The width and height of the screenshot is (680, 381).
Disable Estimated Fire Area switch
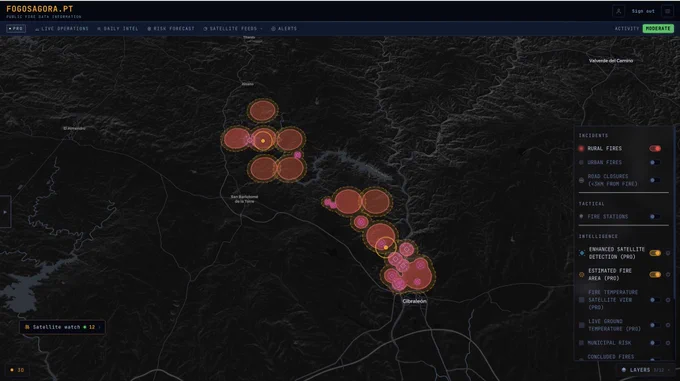(x=655, y=274)
